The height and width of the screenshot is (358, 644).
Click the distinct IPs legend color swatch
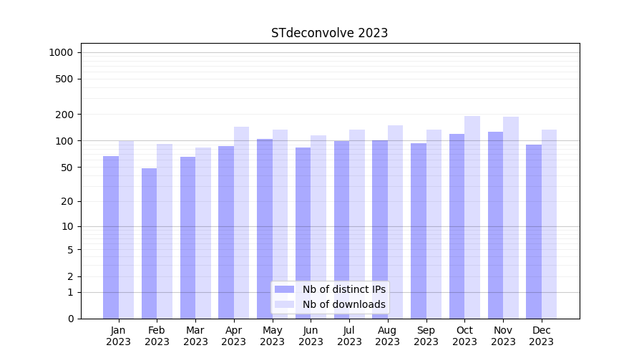[285, 289]
